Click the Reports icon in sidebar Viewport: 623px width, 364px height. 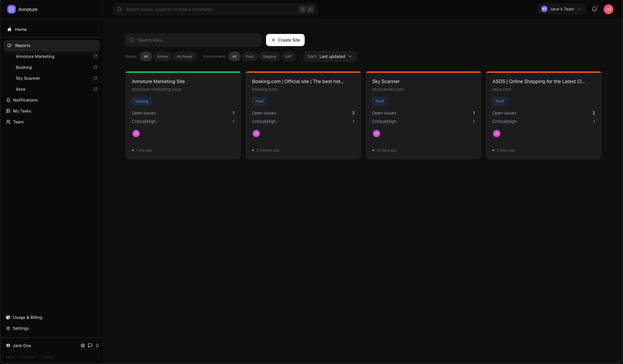9,45
